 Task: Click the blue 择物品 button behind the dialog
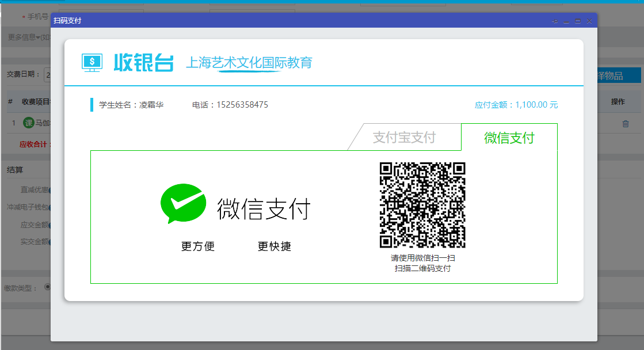pyautogui.click(x=618, y=75)
